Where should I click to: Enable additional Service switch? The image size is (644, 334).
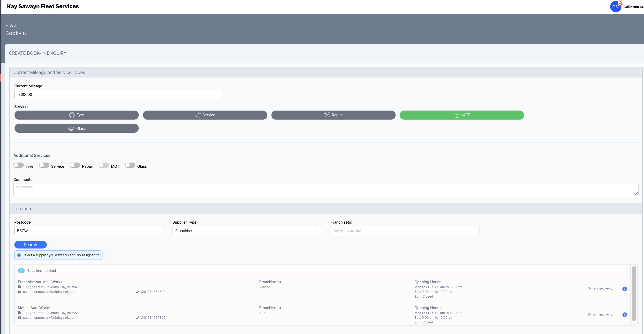[44, 165]
